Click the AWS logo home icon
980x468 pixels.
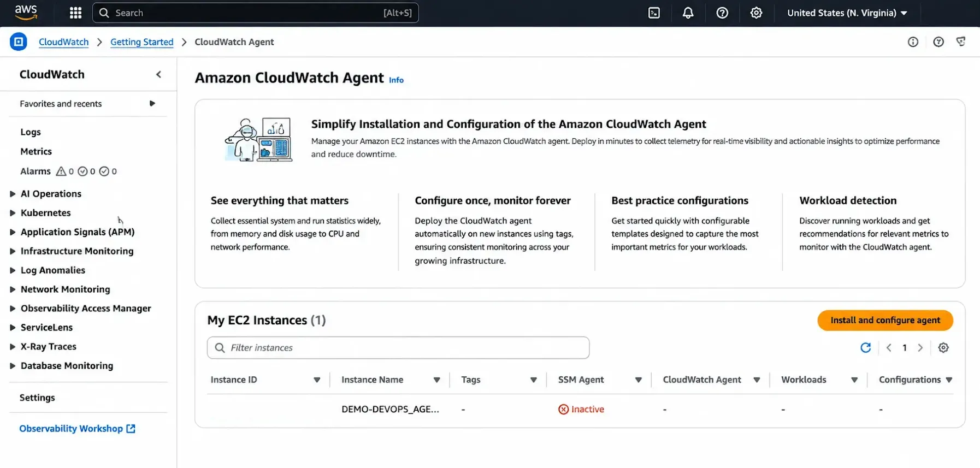point(26,13)
